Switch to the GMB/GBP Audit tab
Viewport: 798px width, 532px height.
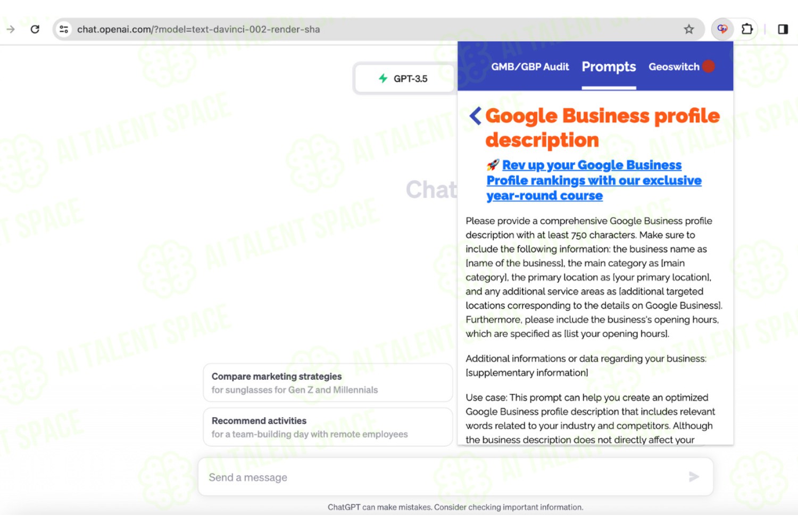(x=530, y=67)
